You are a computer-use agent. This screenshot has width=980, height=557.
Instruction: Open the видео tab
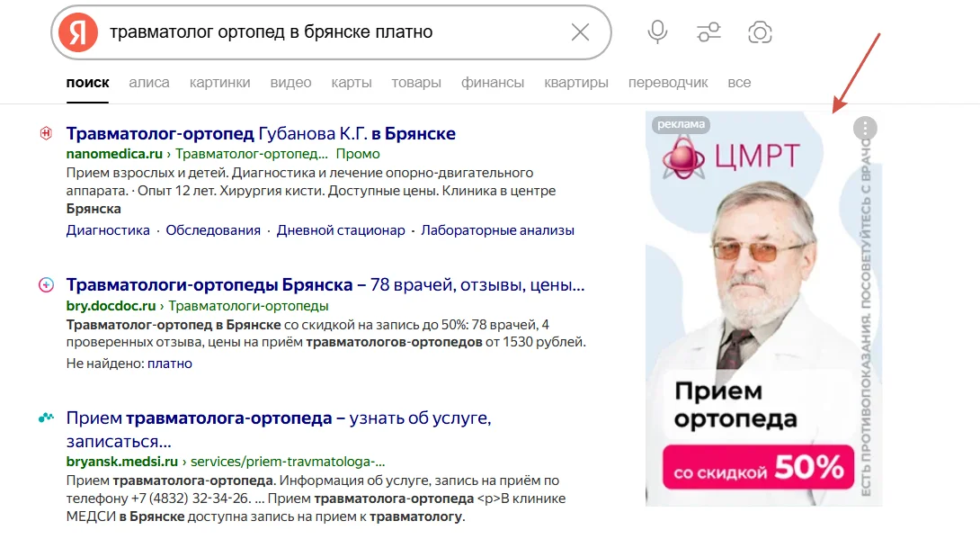point(290,82)
